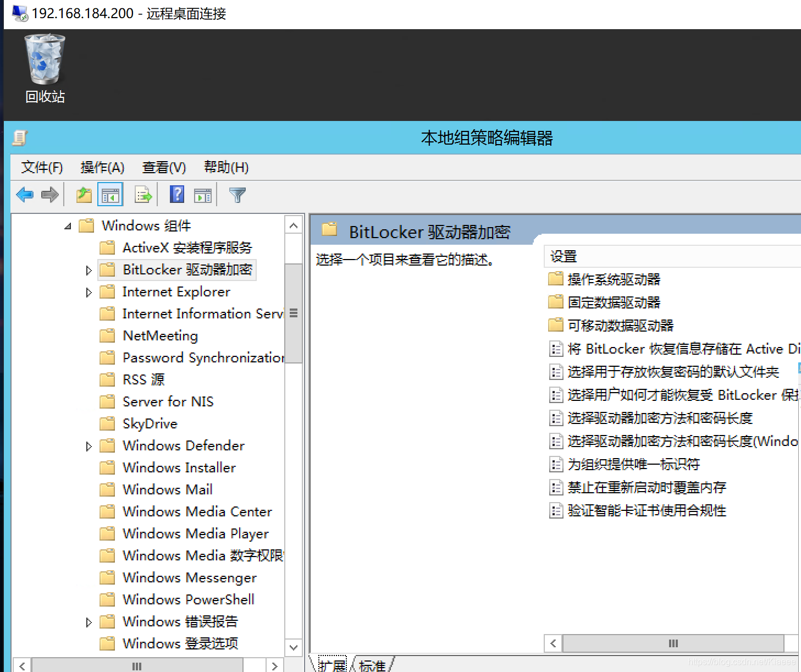Click the policy icon beside 选择用于存放恢复密码的默认文件夹

click(556, 372)
